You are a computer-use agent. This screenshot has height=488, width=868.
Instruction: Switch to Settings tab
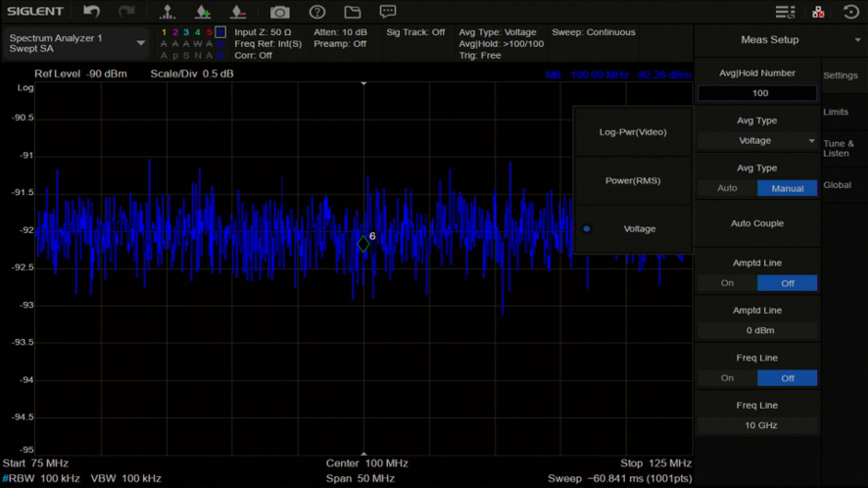(841, 75)
